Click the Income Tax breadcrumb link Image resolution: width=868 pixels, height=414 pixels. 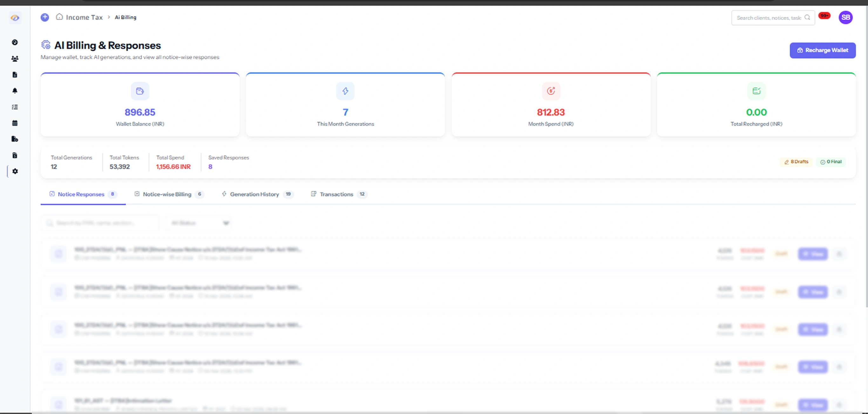[84, 17]
